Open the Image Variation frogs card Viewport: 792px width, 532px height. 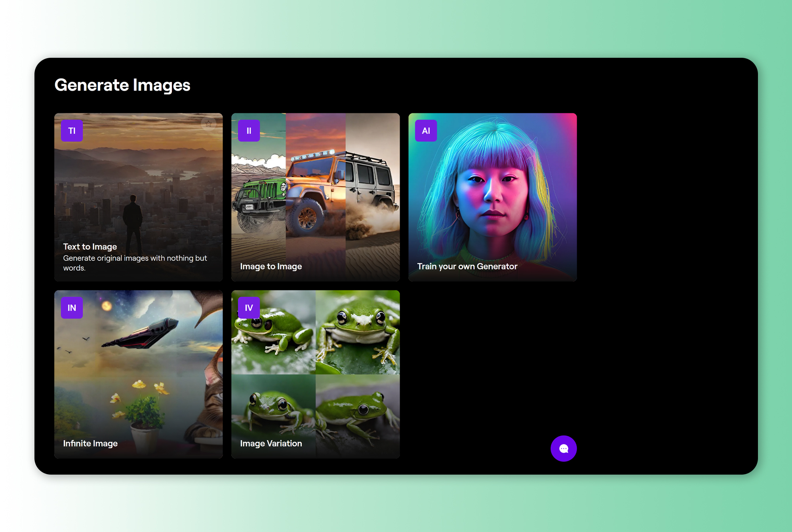316,374
